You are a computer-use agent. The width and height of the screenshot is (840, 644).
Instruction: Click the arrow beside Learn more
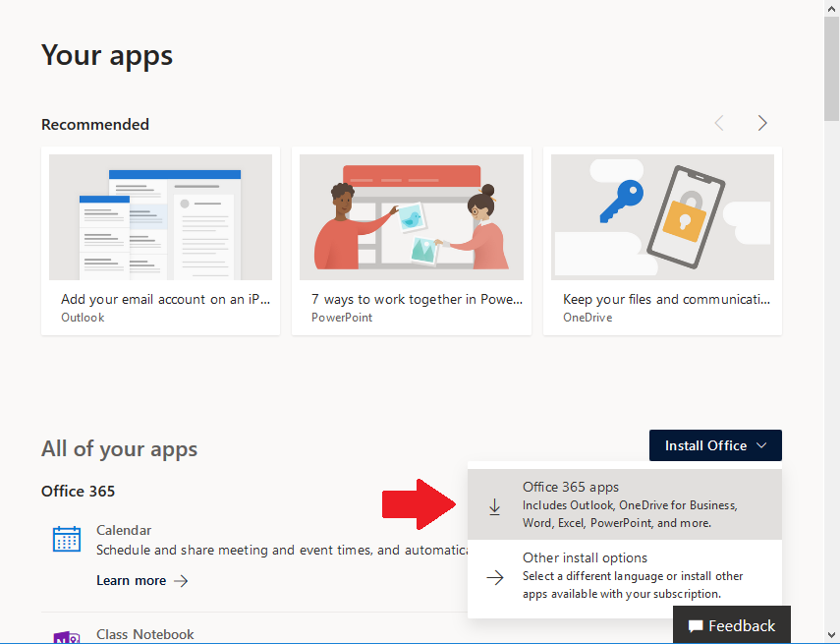[x=181, y=581]
